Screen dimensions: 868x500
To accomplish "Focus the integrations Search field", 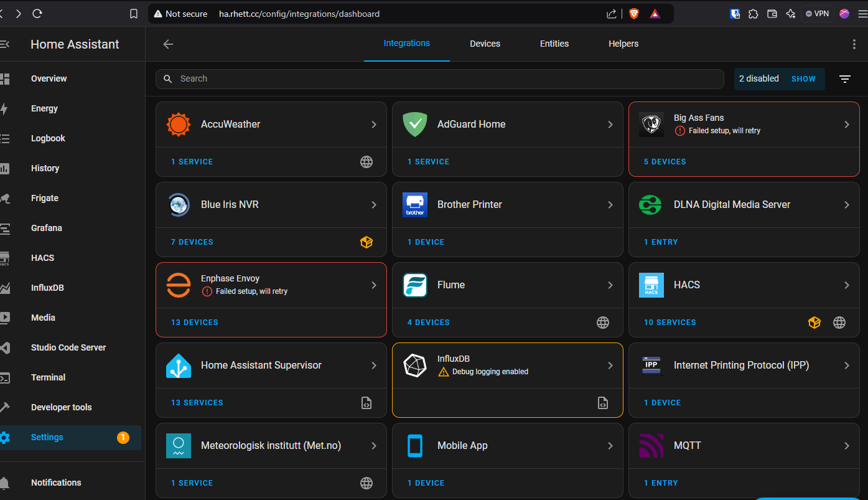I will click(440, 79).
